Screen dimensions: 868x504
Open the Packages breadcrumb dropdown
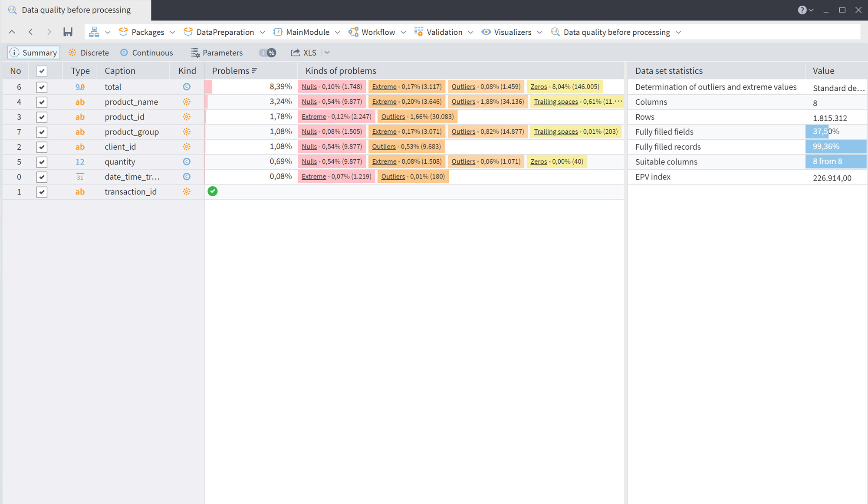tap(172, 33)
